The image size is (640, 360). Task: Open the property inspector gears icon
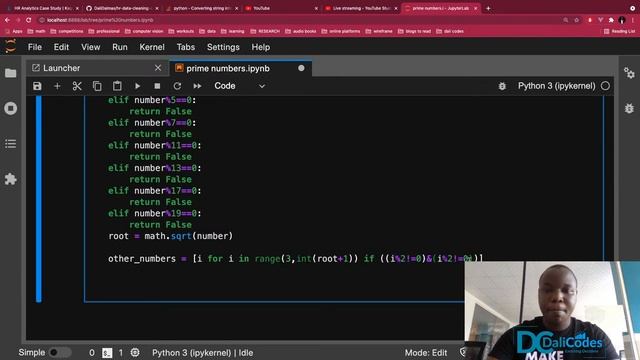(x=629, y=73)
